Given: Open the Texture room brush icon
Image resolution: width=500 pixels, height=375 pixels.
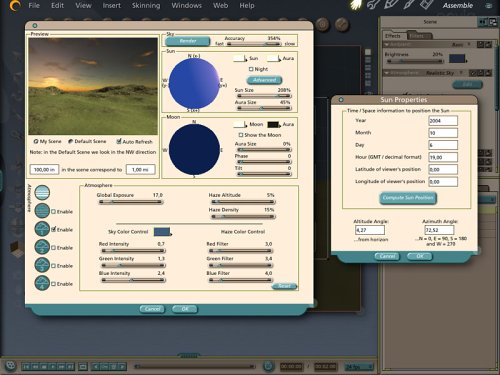Looking at the screenshot, I should [x=409, y=5].
